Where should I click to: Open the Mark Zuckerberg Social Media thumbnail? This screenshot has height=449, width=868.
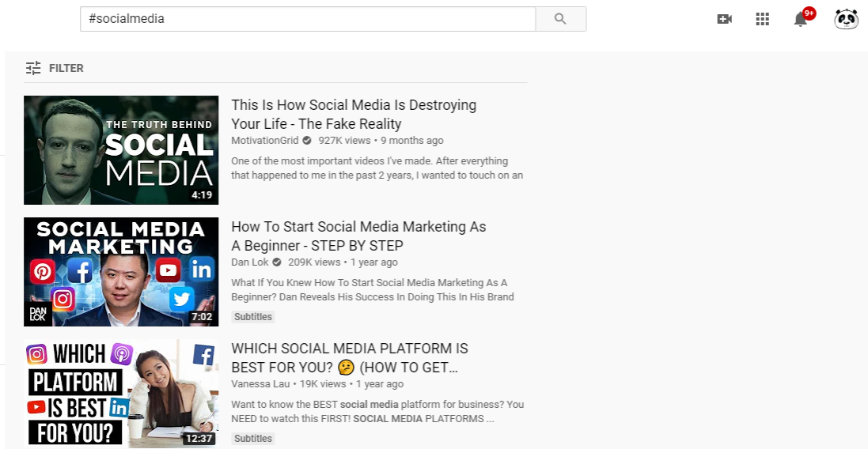[121, 150]
